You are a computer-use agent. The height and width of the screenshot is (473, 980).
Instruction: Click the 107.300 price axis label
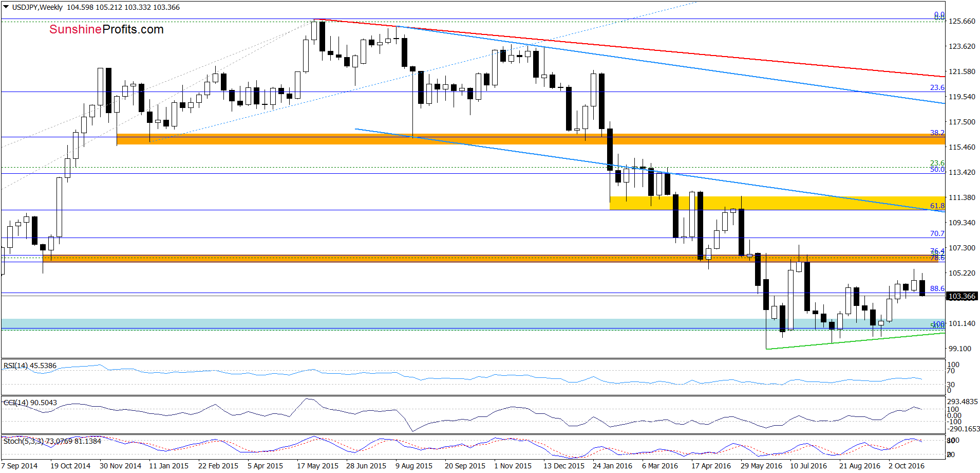pyautogui.click(x=962, y=248)
